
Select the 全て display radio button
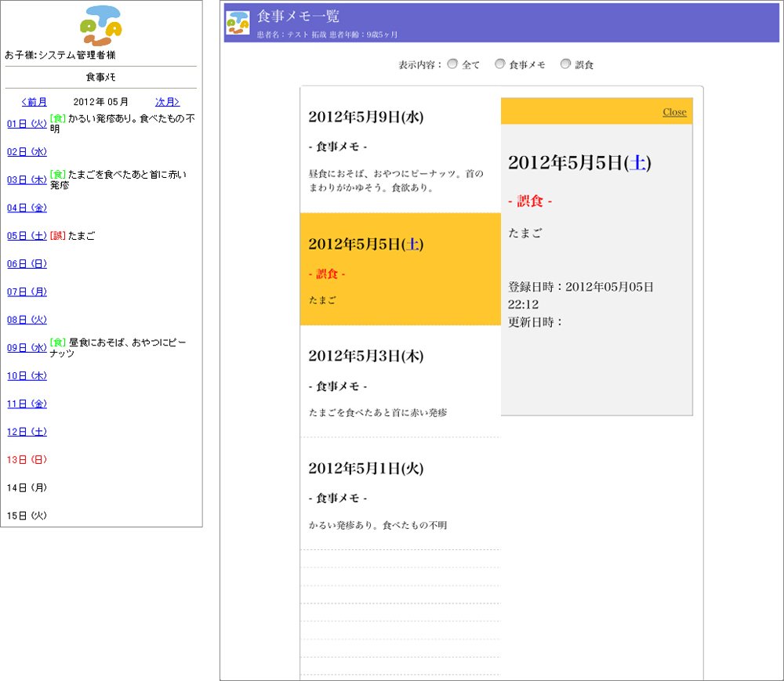pos(452,64)
